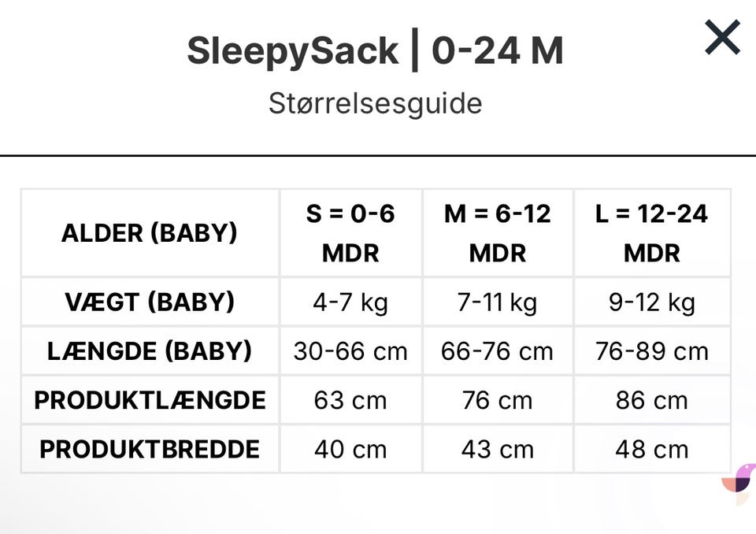Click the 9-12 kg weight cell
Viewport: 756px width, 534px height.
pos(652,302)
